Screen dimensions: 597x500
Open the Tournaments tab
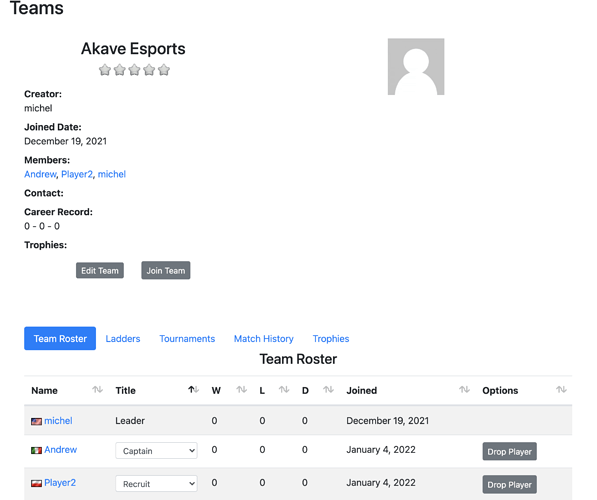187,339
